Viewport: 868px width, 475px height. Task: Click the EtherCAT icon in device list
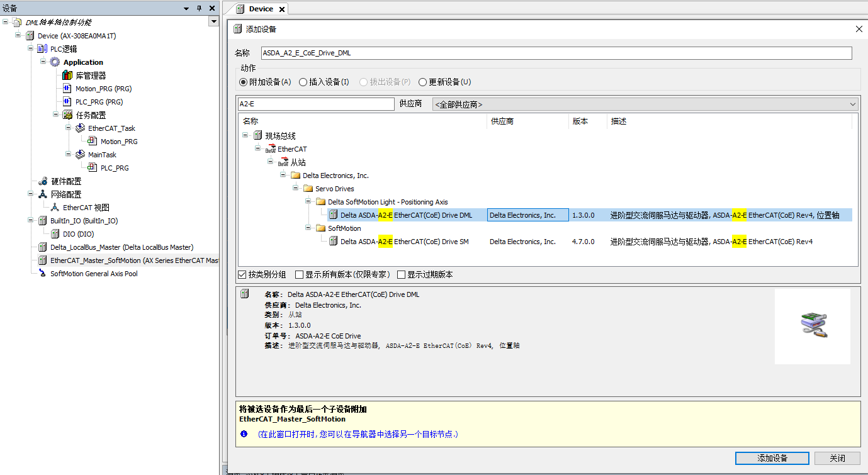click(271, 149)
